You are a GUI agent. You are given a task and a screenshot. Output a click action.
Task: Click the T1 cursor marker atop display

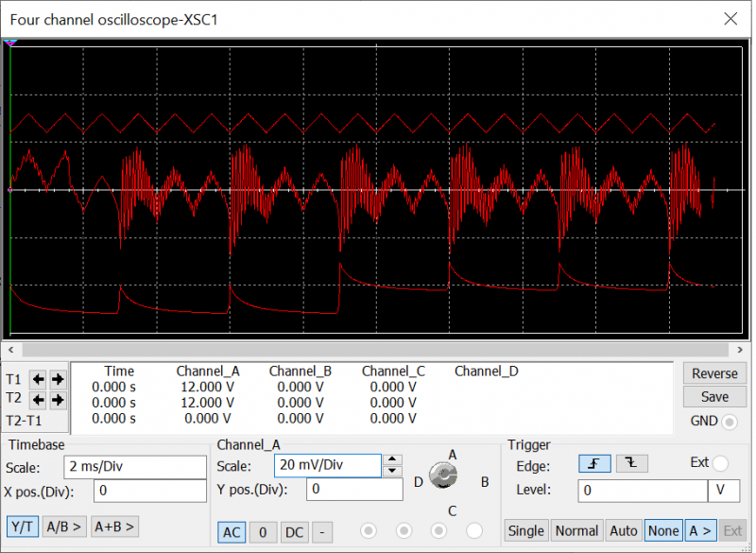point(10,43)
